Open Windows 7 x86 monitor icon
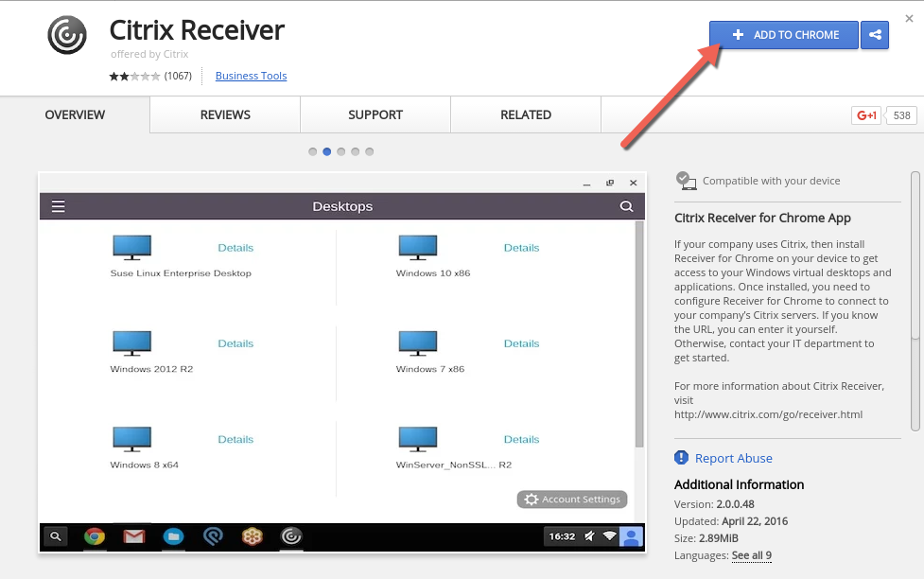Screen dimensions: 924x579 [418, 343]
